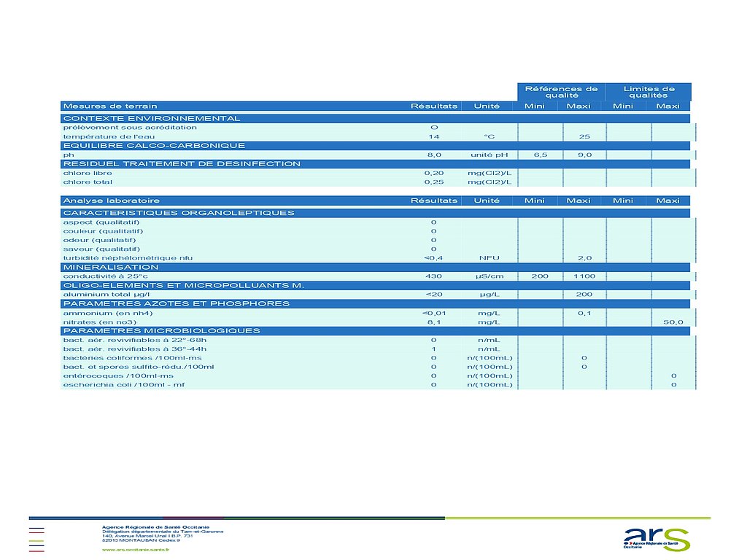Viewport: 747px width, 560px height.
Task: Select the 'CONTEXTE ENVIRONNEMENTAL' section heading
Action: click(152, 119)
